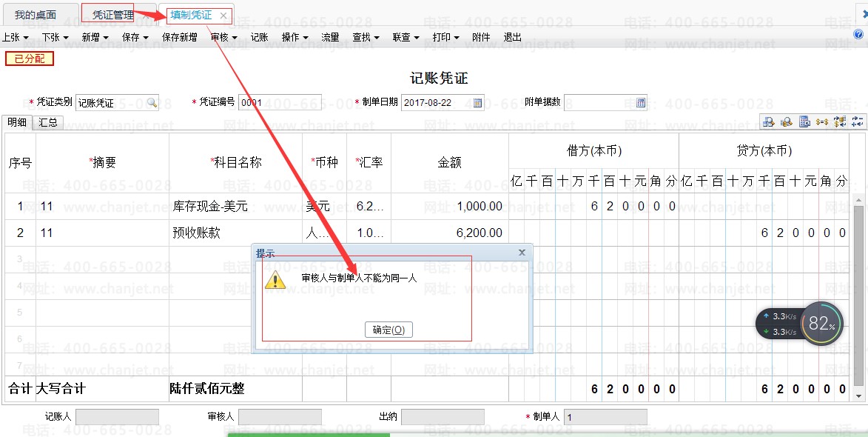The image size is (868, 437).
Task: Click the search-with-boxes toolbar icon above the voucher grid
Action: (768, 122)
